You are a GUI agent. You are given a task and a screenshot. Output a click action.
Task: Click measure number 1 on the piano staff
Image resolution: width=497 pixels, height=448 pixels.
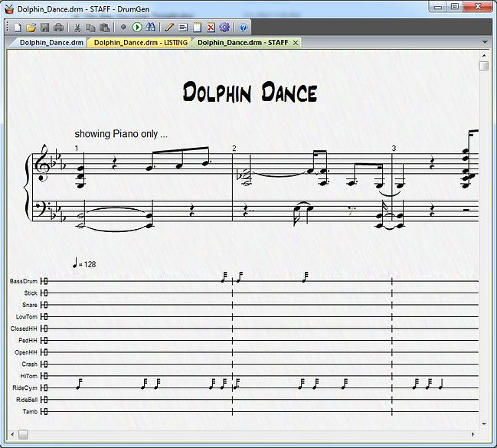coord(77,148)
